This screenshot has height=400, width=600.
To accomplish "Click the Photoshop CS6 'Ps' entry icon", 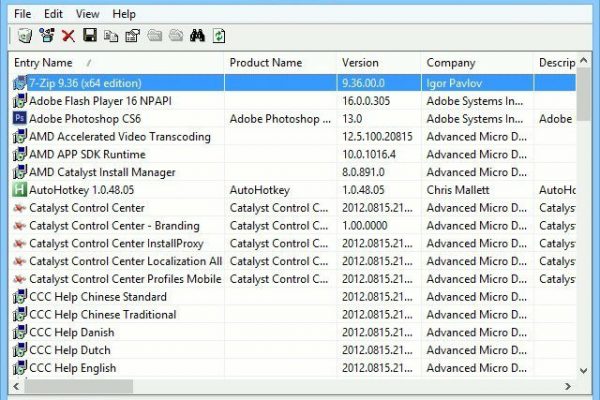I will coord(19,118).
